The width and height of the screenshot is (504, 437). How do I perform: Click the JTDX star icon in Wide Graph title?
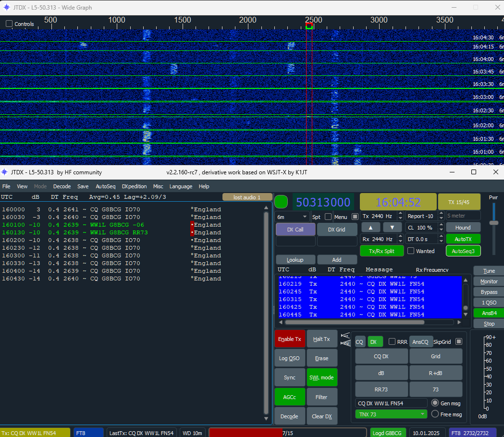tap(6, 7)
